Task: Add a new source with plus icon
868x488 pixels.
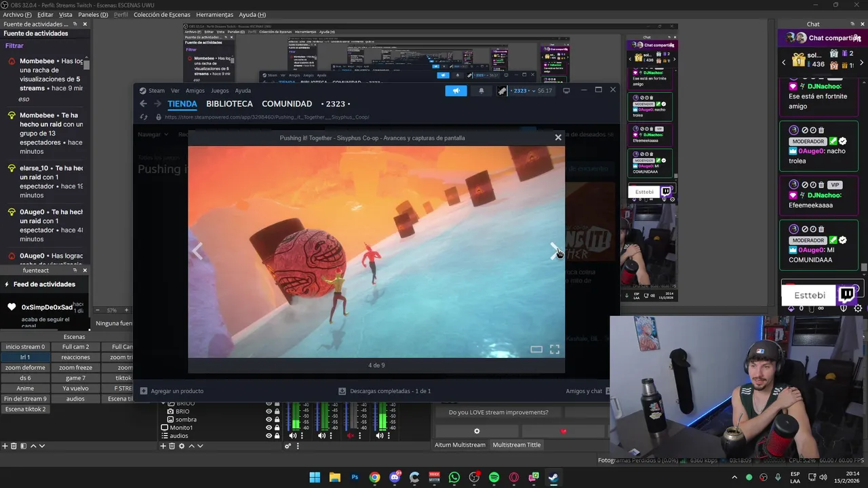Action: click(163, 446)
